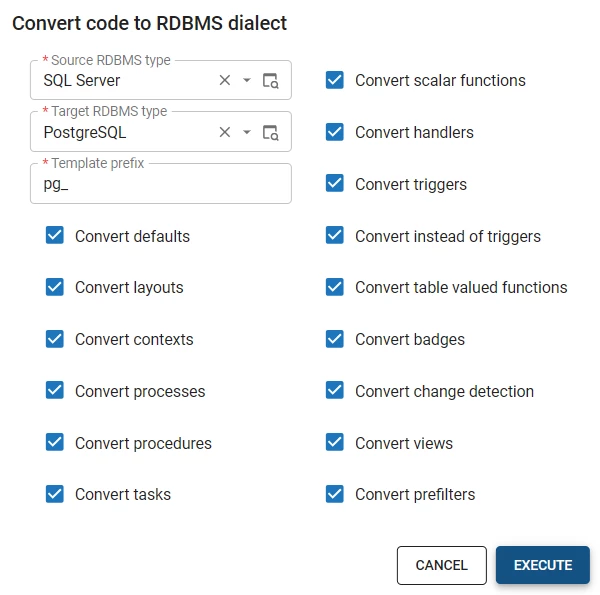Viewport: 600px width, 595px height.
Task: Toggle the Convert layouts checkbox
Action: click(55, 287)
